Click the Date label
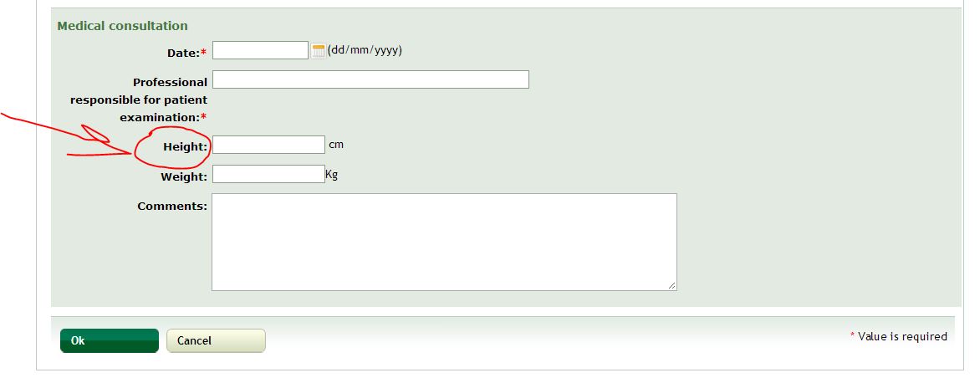Viewport: 980px width, 383px height. point(183,54)
